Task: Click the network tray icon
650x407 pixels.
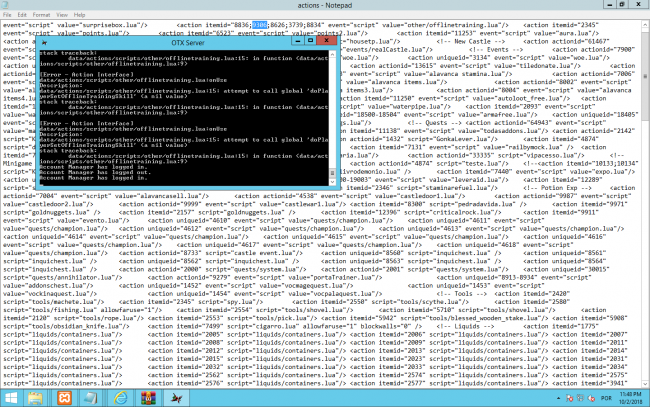Action: coord(580,399)
